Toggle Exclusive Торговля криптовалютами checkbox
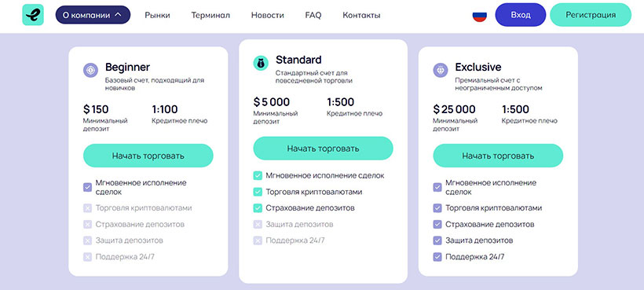The height and width of the screenshot is (290, 644). click(x=437, y=208)
